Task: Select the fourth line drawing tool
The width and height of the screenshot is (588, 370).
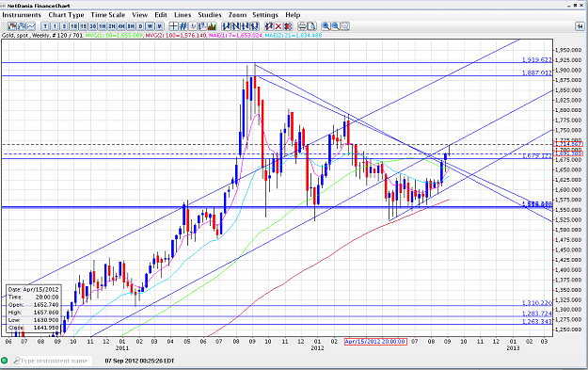Action: tap(255, 26)
